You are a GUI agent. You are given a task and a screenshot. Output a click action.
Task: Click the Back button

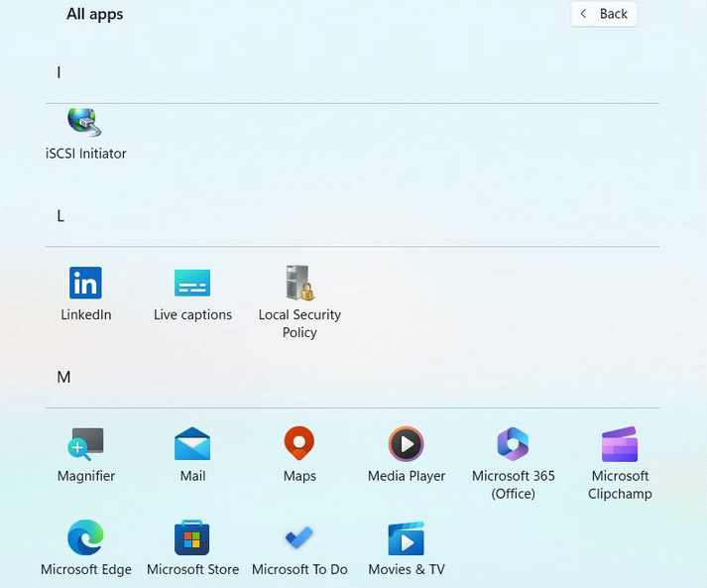604,14
